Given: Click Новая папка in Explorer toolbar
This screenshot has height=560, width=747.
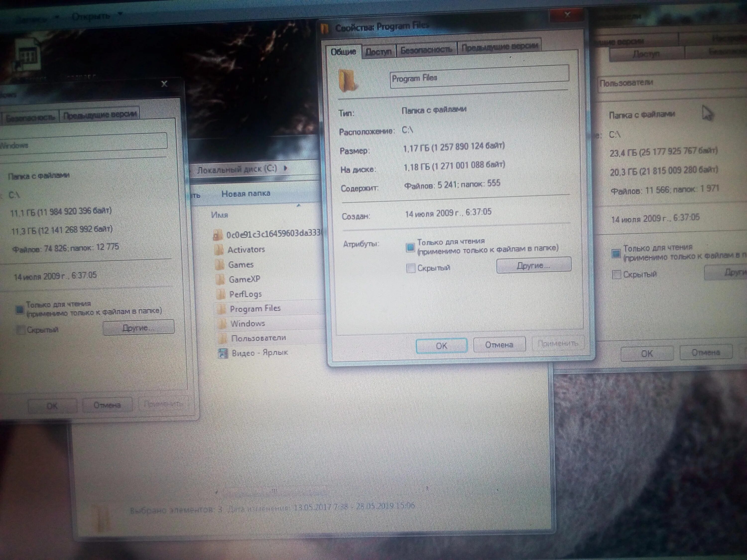Looking at the screenshot, I should (x=246, y=193).
